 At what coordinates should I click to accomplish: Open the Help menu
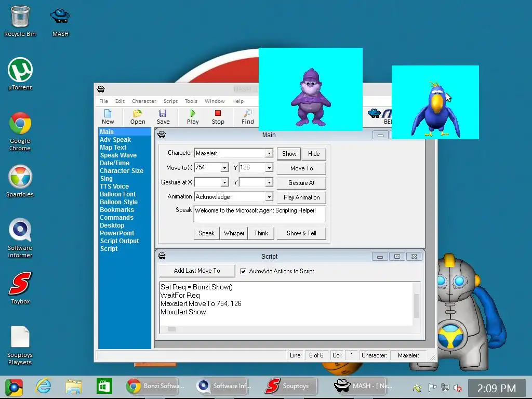pyautogui.click(x=238, y=101)
